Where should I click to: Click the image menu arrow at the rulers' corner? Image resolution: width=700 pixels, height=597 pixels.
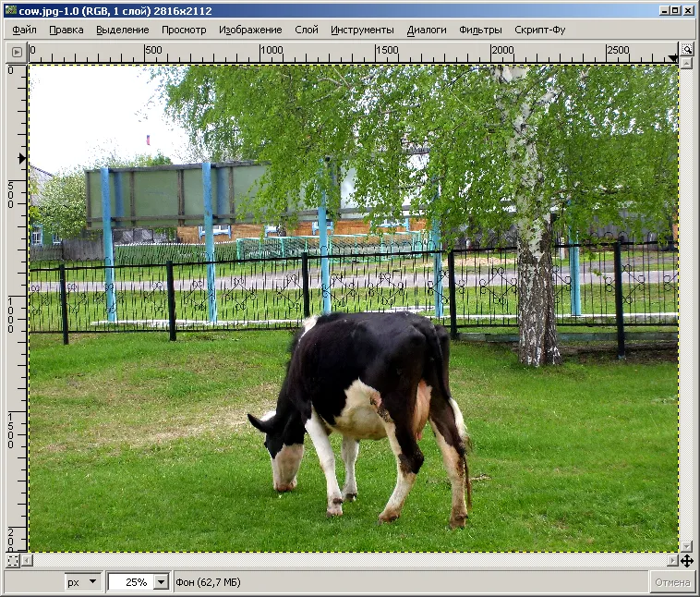coord(17,53)
